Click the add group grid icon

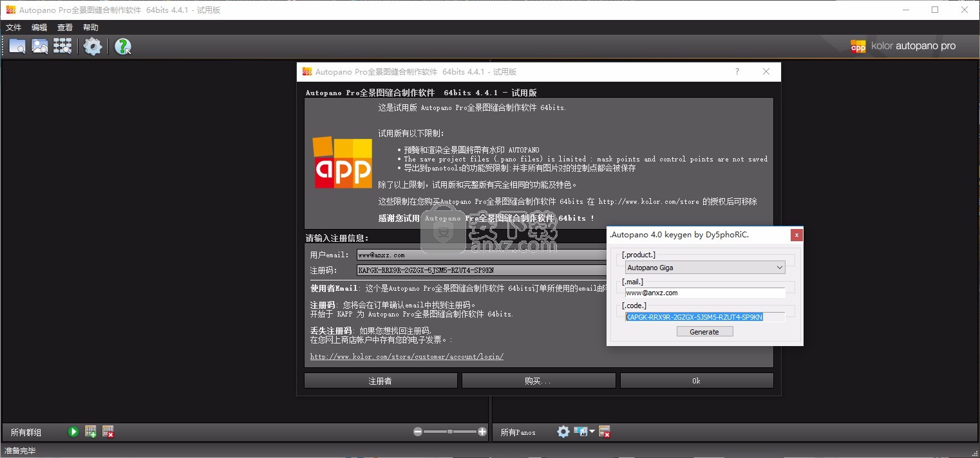pyautogui.click(x=91, y=432)
